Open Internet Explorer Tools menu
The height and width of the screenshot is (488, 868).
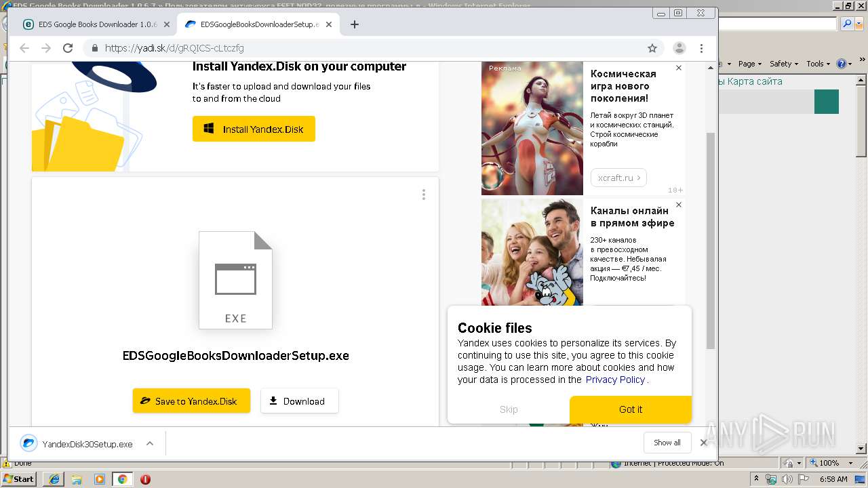[x=818, y=64]
